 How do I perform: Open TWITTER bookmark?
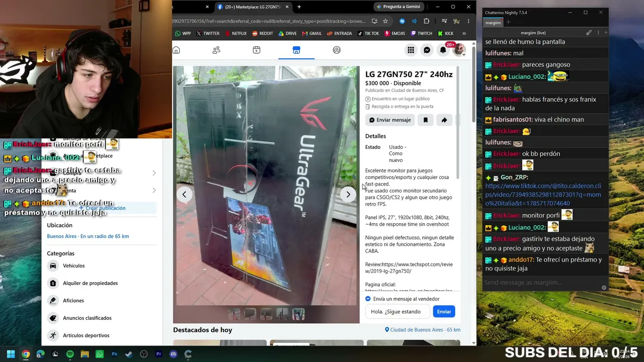(x=208, y=34)
